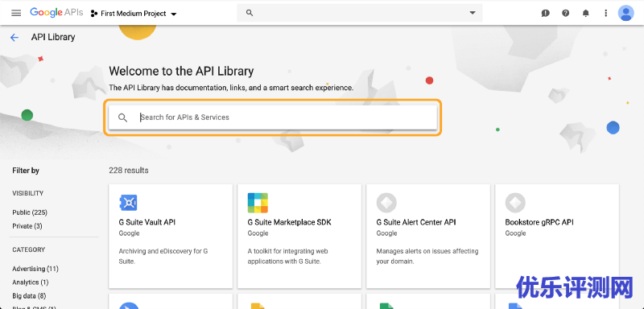The image size is (644, 309).
Task: Go back using the blue arrow
Action: 14,37
